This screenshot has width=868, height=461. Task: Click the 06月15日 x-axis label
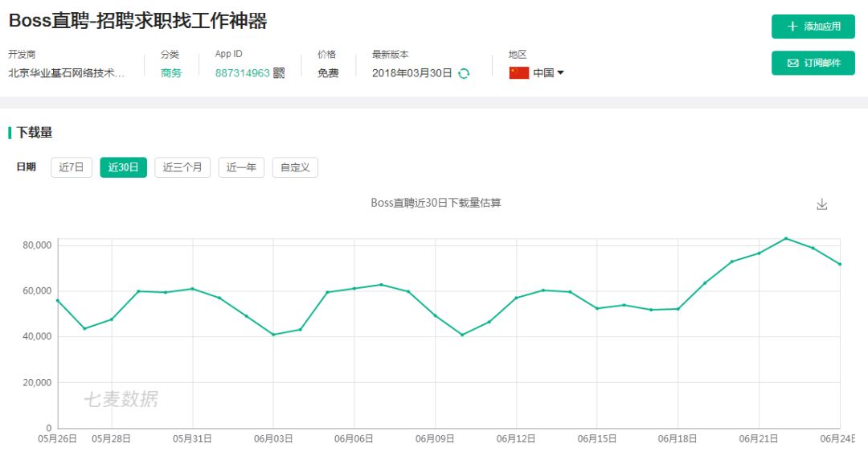pyautogui.click(x=596, y=438)
